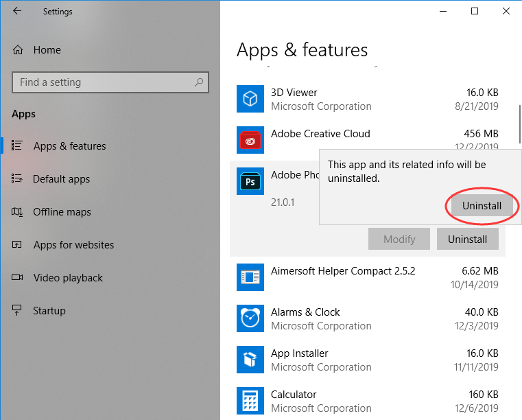Click the 160 KB size value
This screenshot has height=420, width=522.
(484, 395)
